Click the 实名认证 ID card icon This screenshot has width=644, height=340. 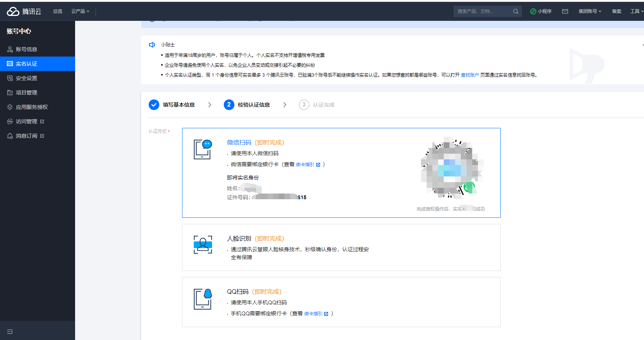click(x=10, y=64)
